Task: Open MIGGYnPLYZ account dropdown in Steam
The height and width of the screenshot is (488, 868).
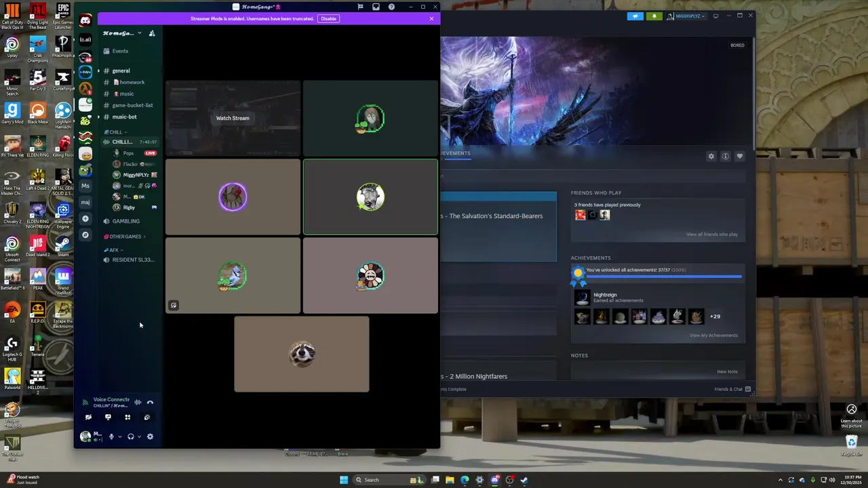Action: [686, 16]
